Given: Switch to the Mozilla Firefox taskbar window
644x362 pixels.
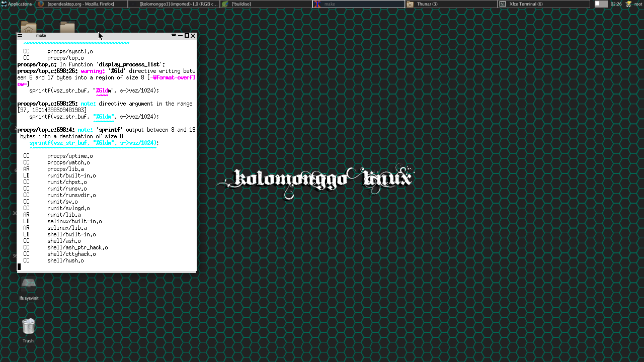Looking at the screenshot, I should [x=81, y=4].
